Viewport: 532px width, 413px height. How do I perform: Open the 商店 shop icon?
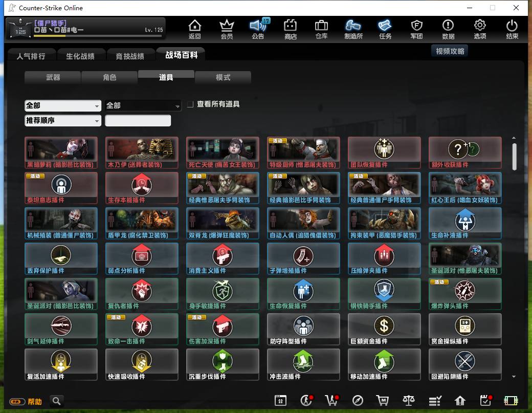[x=290, y=29]
